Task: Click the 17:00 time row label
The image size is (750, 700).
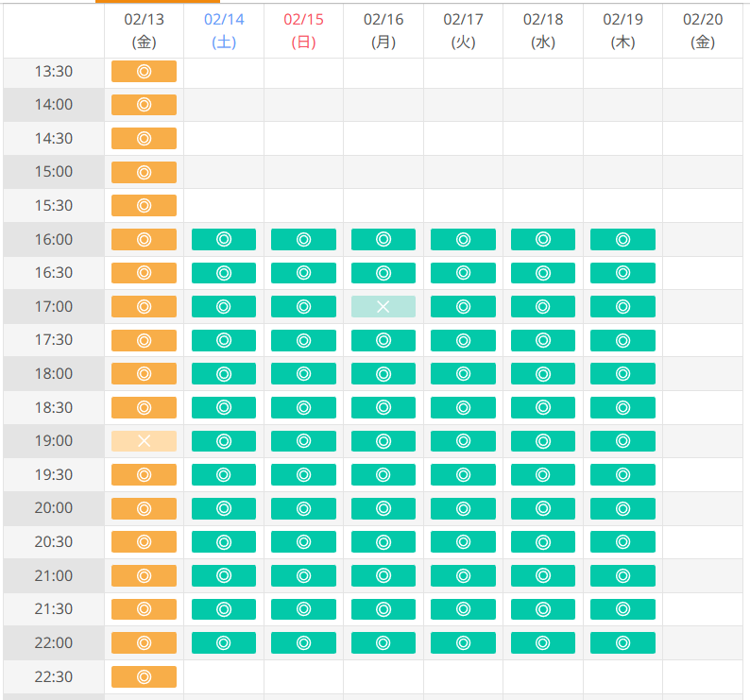Action: pyautogui.click(x=53, y=307)
